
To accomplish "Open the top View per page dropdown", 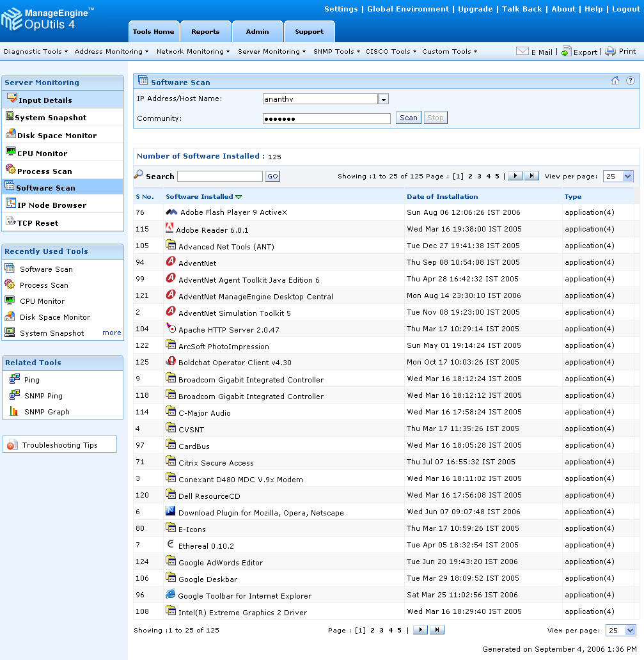I will point(618,177).
